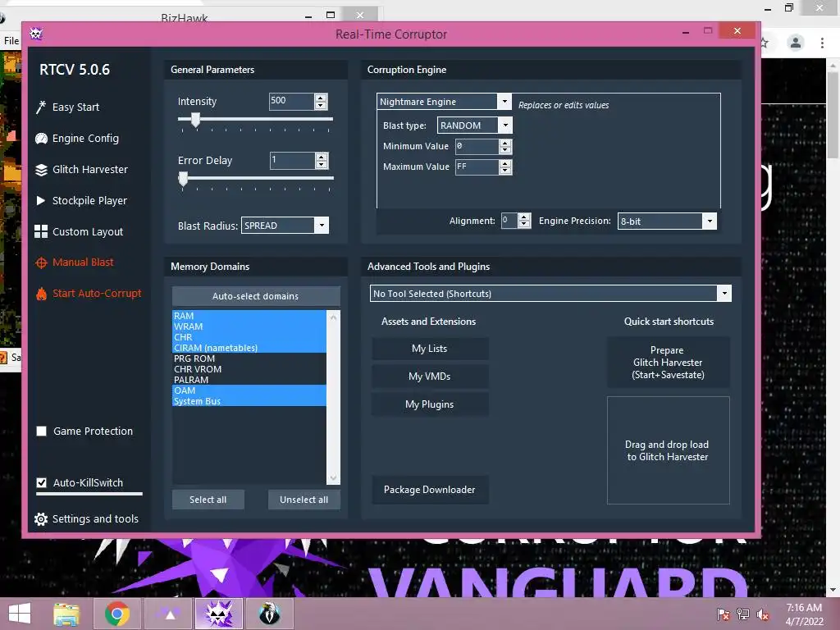
Task: Click the Stockpile Player play icon
Action: 41,201
